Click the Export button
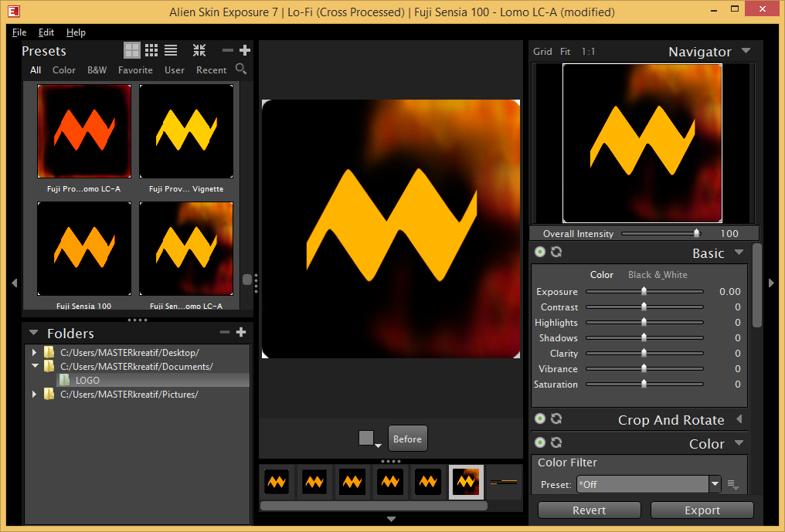The width and height of the screenshot is (785, 532). (702, 510)
